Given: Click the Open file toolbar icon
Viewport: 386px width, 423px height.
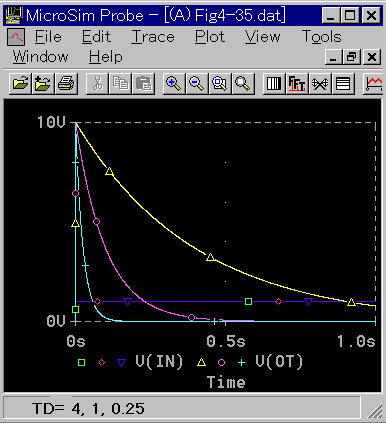Looking at the screenshot, I should 20,83.
